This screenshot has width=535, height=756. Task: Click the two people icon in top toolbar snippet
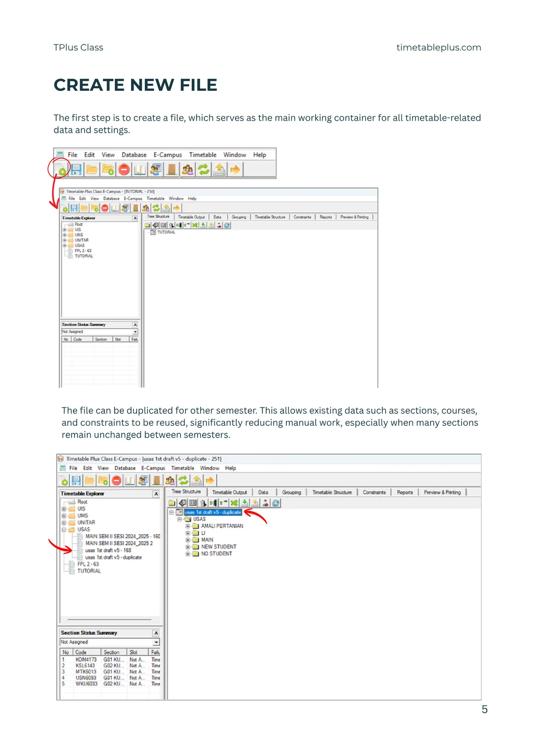click(188, 170)
